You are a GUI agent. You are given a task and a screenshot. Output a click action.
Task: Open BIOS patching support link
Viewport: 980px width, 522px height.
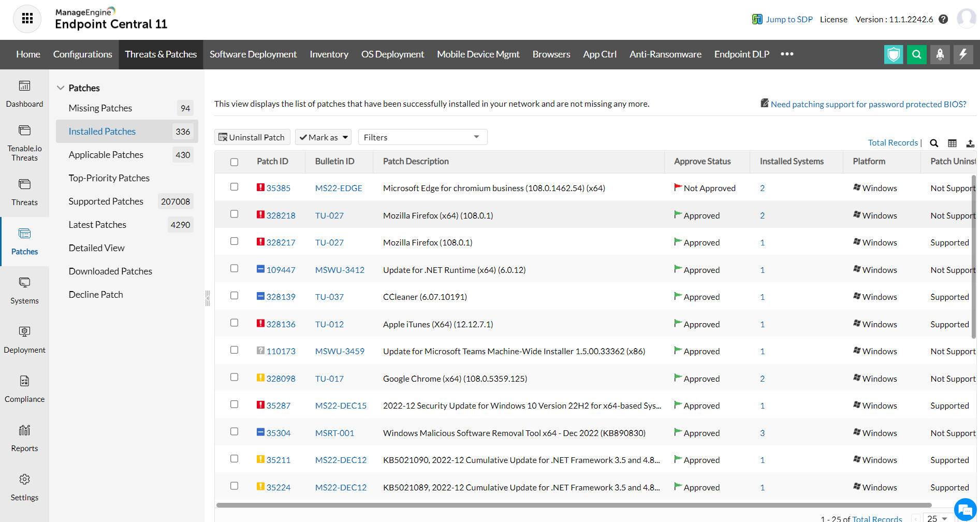click(x=869, y=104)
